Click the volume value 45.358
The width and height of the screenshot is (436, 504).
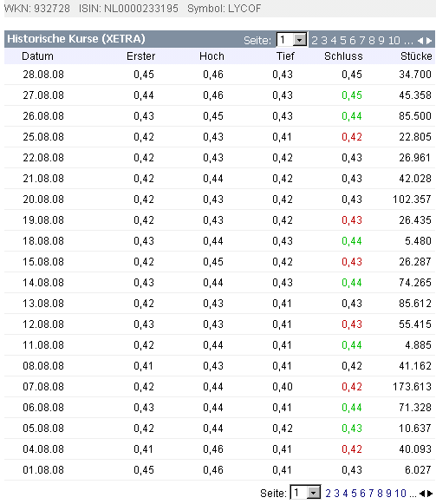(x=415, y=95)
